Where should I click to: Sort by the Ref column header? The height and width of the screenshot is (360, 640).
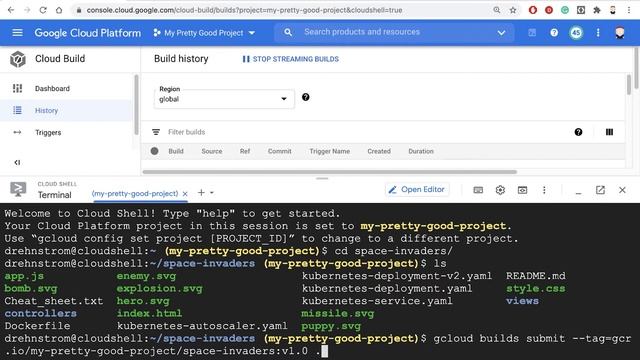(x=245, y=151)
